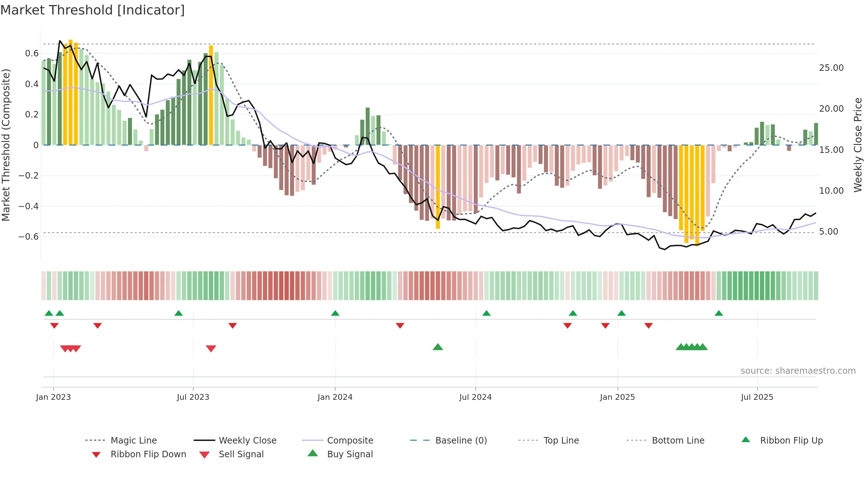Viewport: 868px width, 488px height.
Task: Toggle the Baseline (0) legend entry
Action: [448, 440]
